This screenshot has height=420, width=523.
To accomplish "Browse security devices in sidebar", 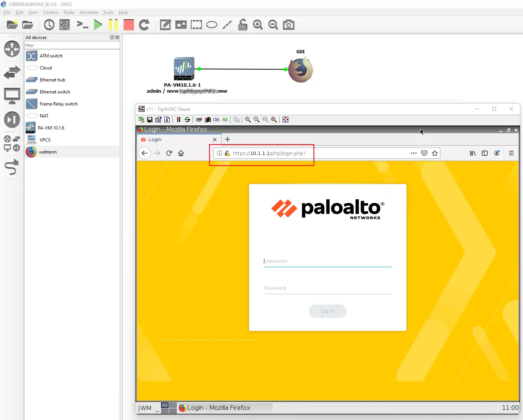I will point(12,120).
